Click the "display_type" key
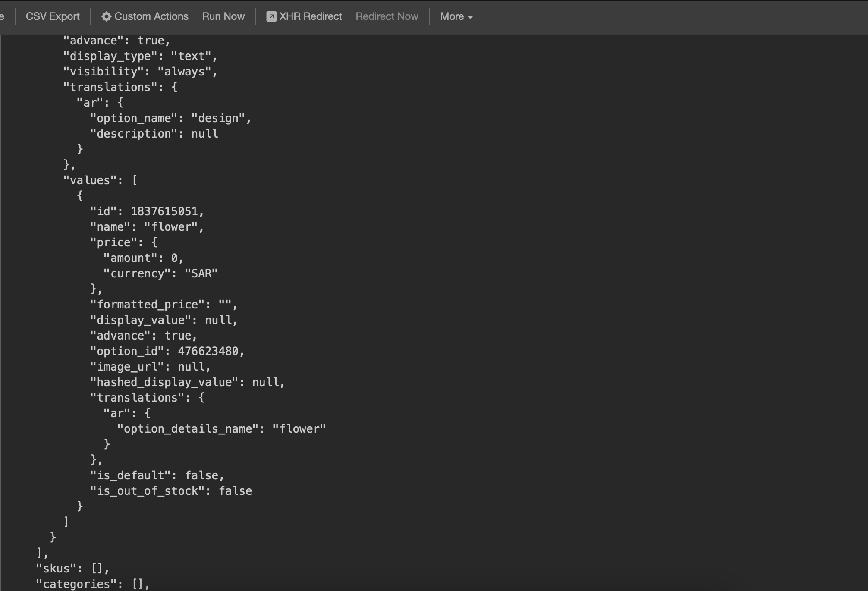 (110, 56)
